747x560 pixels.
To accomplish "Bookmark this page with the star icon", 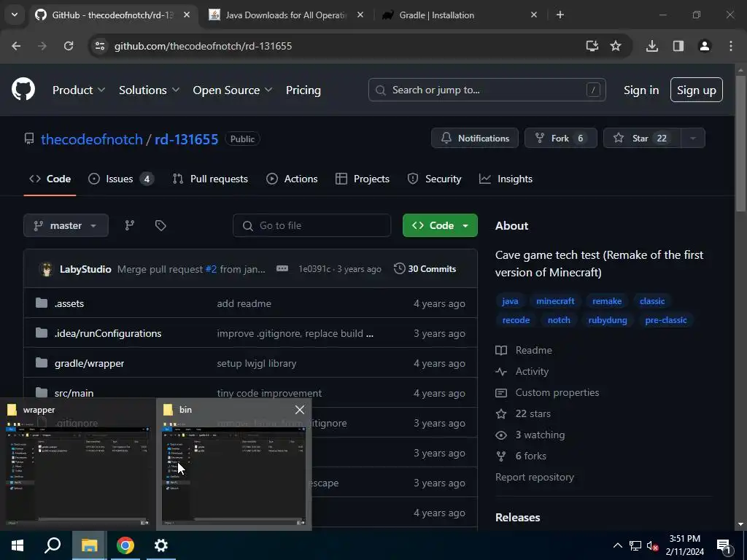I will click(x=616, y=46).
